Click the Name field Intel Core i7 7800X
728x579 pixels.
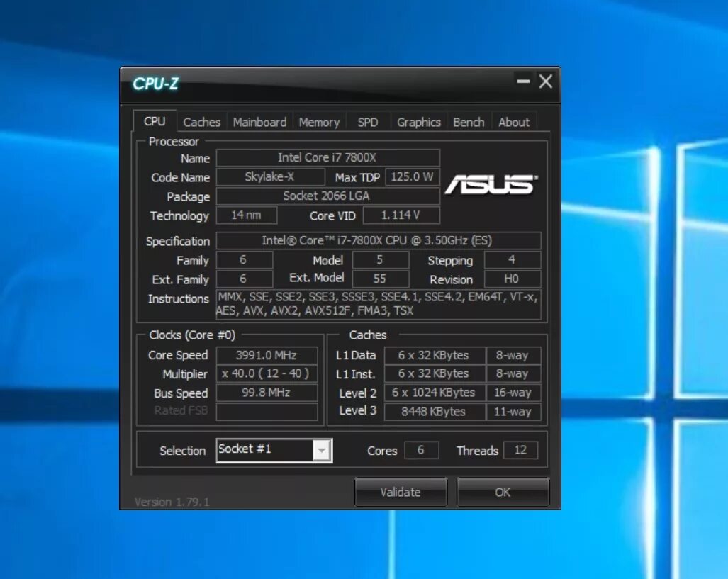point(327,158)
